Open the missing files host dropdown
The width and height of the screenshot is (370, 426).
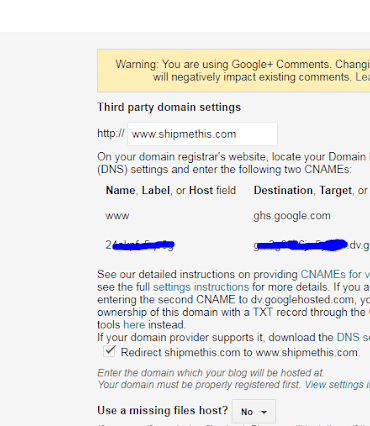pyautogui.click(x=254, y=412)
